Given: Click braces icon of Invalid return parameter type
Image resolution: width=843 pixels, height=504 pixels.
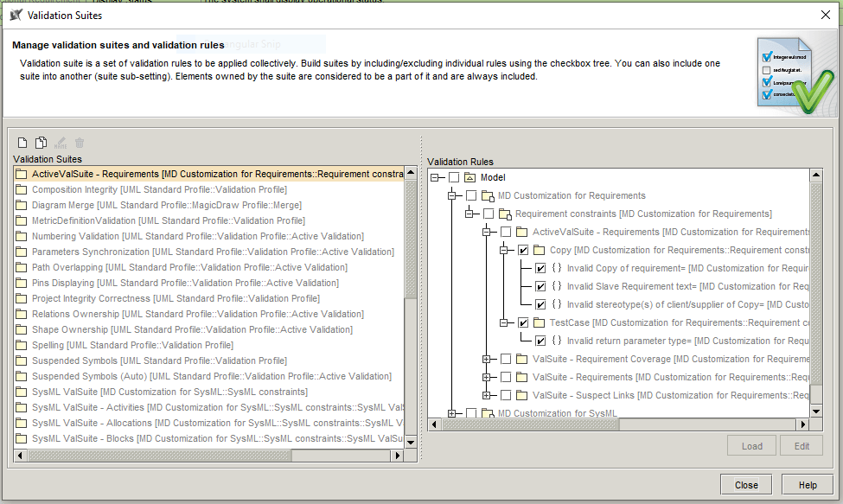Looking at the screenshot, I should (x=557, y=340).
